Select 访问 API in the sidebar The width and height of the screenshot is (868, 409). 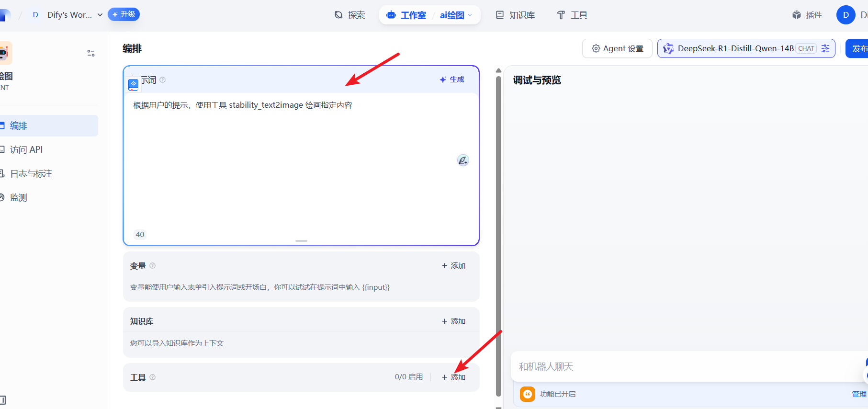coord(26,149)
